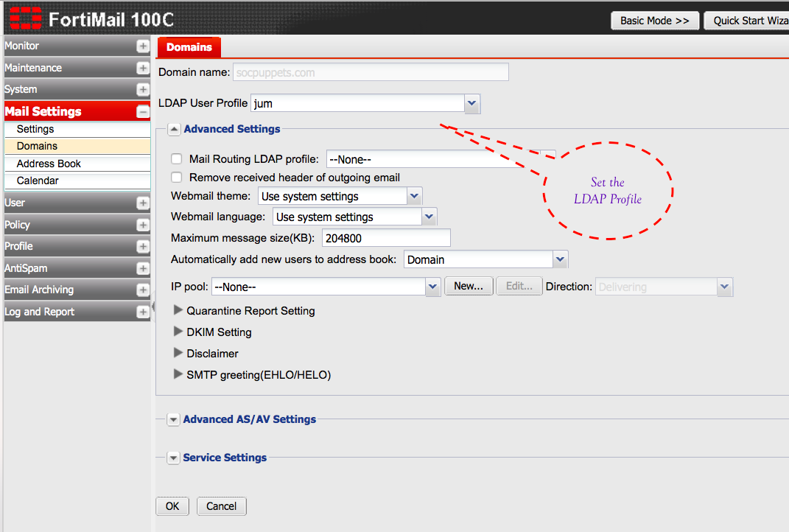The height and width of the screenshot is (532, 789).
Task: Expand the User menu plus icon
Action: point(143,203)
